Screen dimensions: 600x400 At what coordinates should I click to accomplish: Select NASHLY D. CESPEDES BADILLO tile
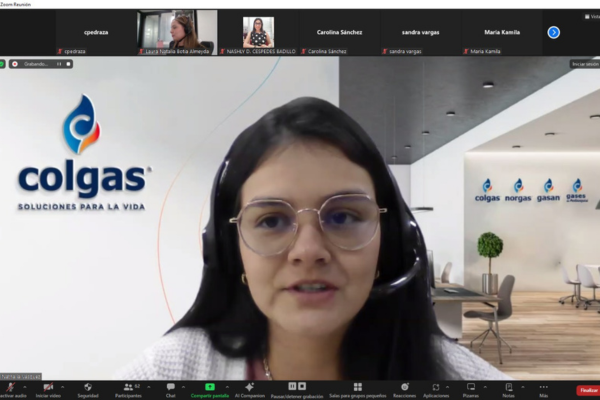point(258,33)
